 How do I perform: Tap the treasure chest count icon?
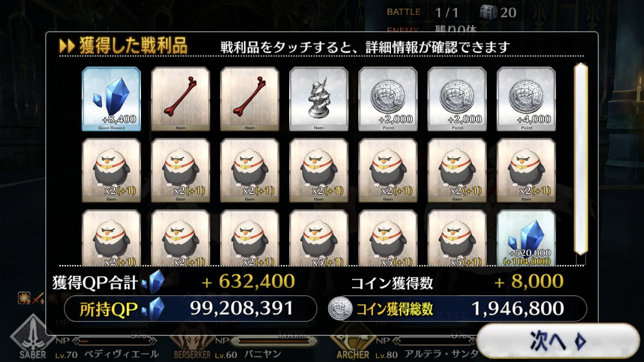[489, 12]
